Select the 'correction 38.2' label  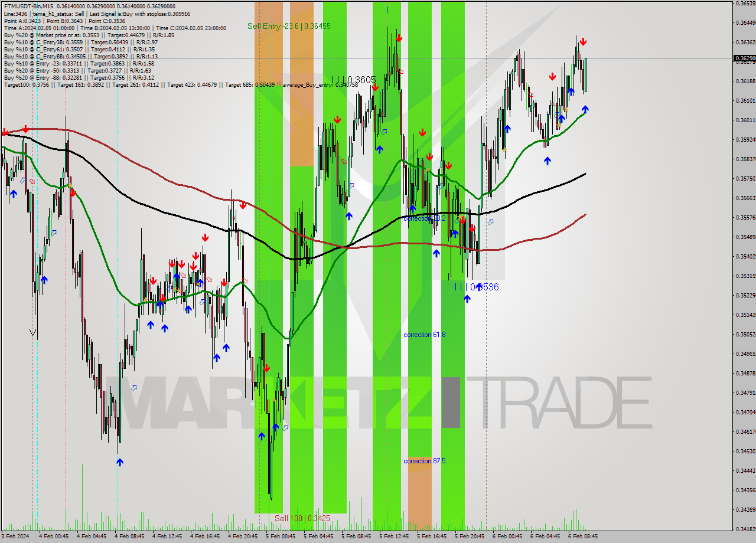point(424,218)
